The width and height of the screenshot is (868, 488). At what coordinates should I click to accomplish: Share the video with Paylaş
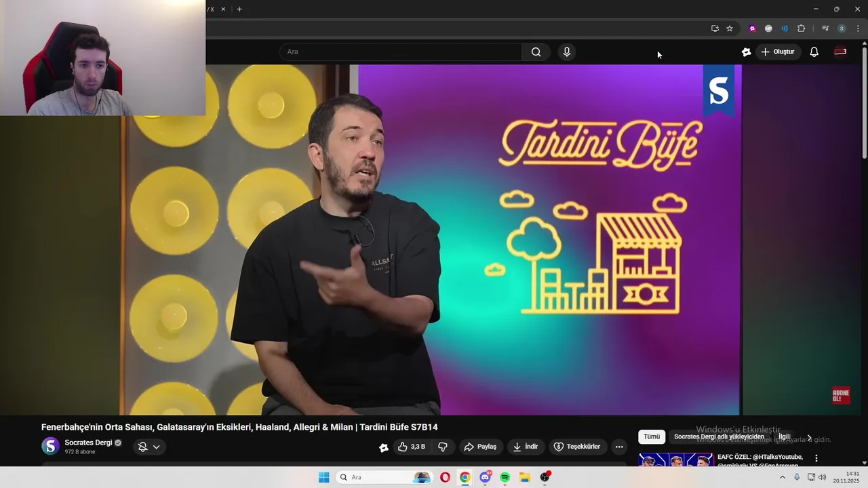coord(480,447)
